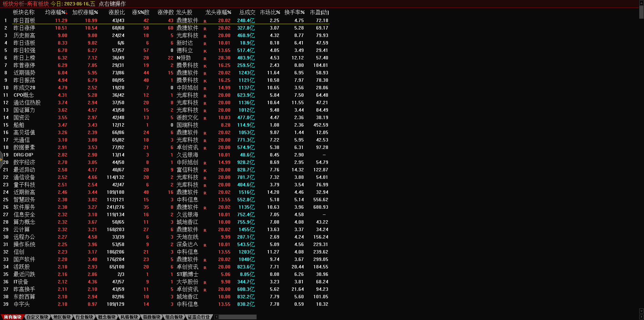Sort by 总成交 column header
This screenshot has height=320, width=644.
click(x=247, y=12)
